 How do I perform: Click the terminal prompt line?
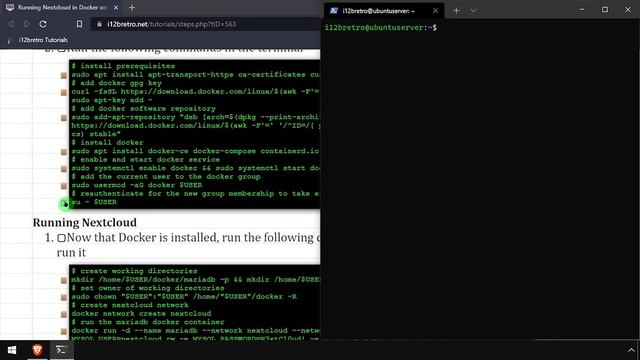coord(380,28)
